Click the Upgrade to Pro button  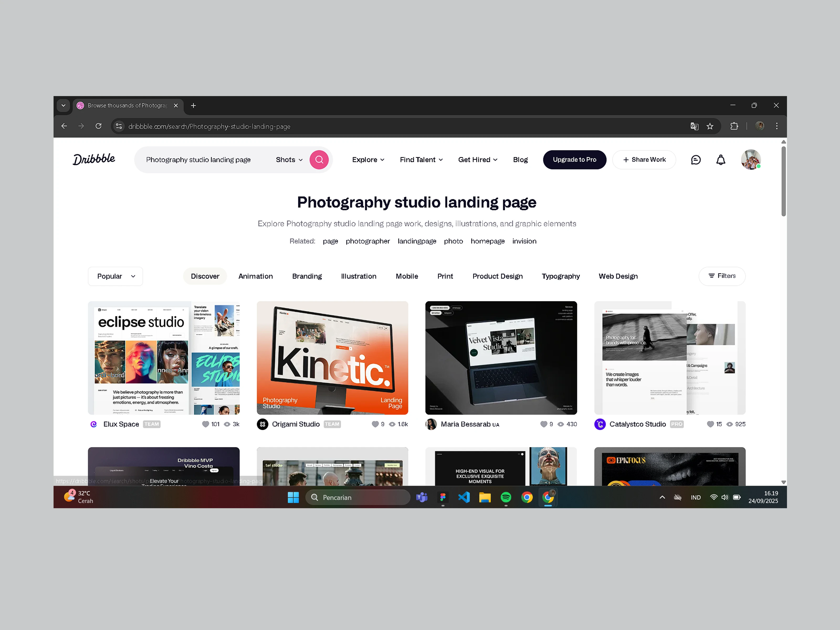coord(574,160)
